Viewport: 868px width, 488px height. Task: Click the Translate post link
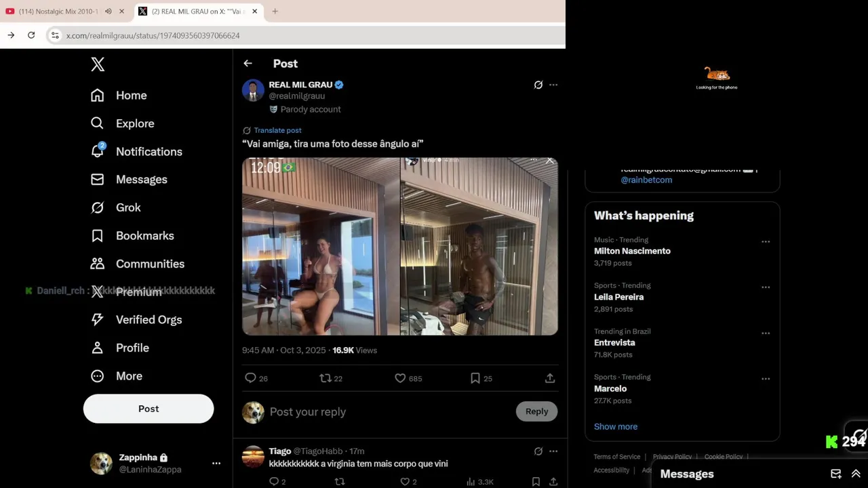coord(277,130)
